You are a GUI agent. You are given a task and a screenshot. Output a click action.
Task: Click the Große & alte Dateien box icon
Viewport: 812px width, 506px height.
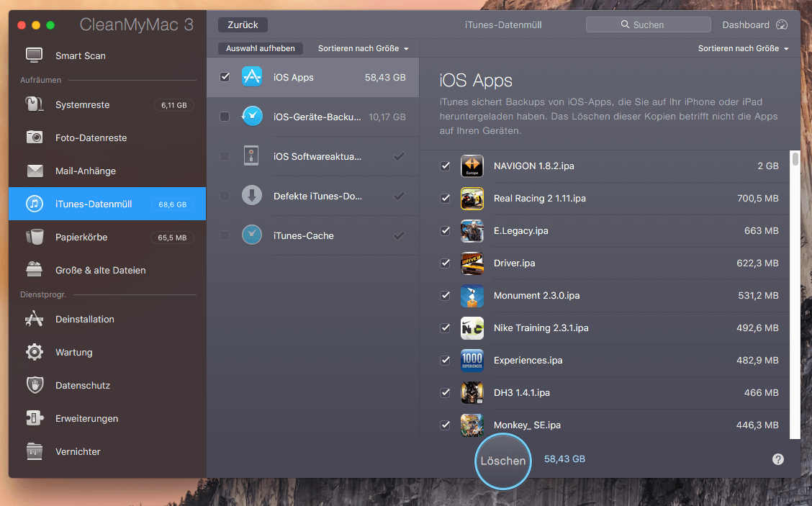pyautogui.click(x=35, y=270)
